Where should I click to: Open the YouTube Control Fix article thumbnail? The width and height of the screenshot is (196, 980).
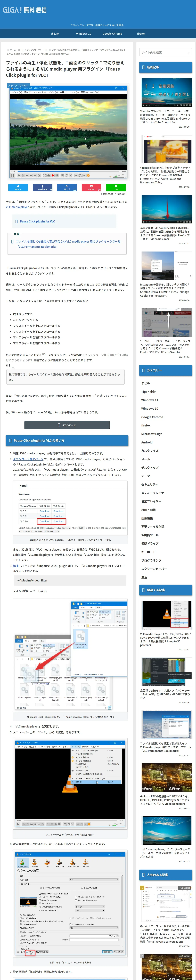pos(167,92)
